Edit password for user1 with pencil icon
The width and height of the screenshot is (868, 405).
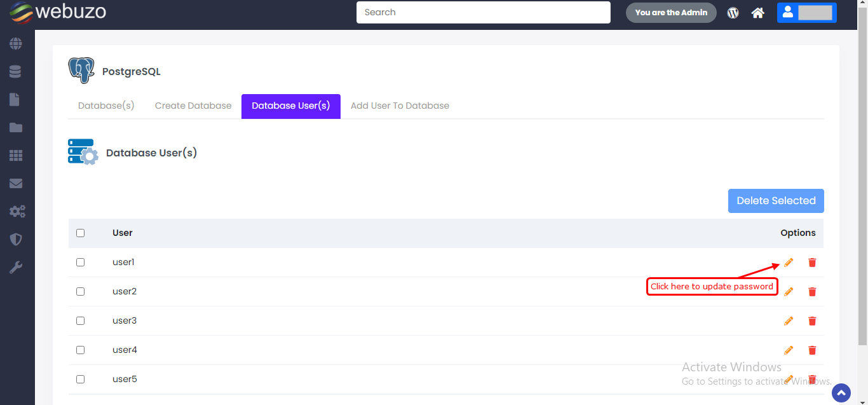[789, 263]
